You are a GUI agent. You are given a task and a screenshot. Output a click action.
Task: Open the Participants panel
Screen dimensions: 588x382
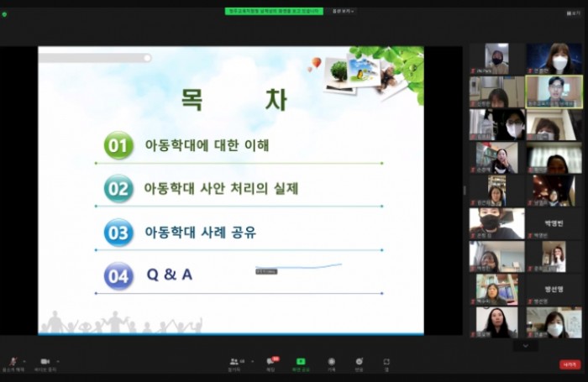coord(234,362)
